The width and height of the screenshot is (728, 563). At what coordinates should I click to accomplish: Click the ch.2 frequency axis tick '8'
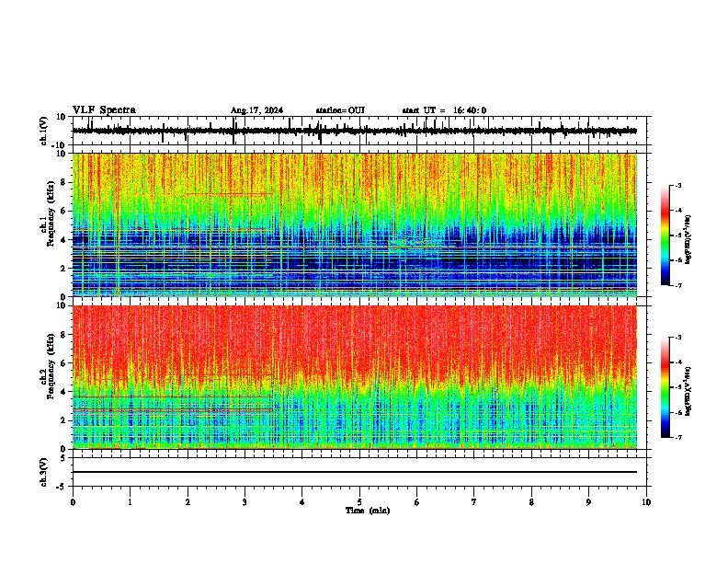coord(63,335)
